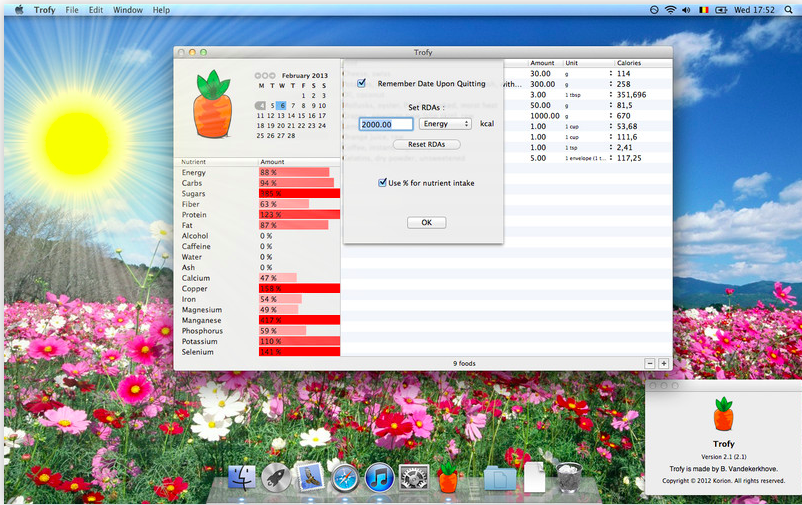Select the Selenium nutrient row

click(x=257, y=352)
